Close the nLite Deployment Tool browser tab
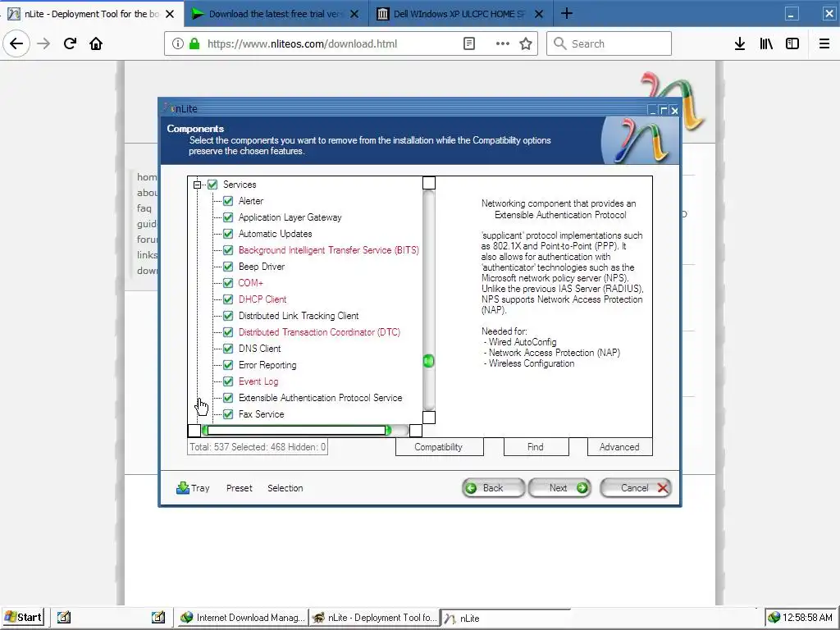Viewport: 840px width, 630px height. point(170,14)
